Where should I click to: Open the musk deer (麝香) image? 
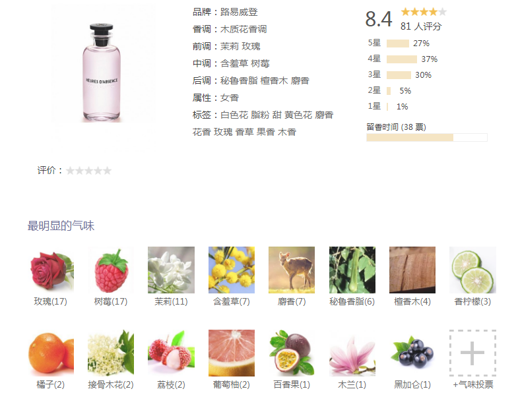(292, 270)
